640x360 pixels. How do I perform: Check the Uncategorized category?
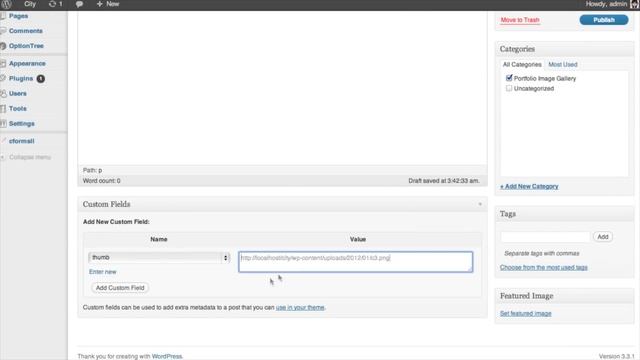click(x=509, y=88)
